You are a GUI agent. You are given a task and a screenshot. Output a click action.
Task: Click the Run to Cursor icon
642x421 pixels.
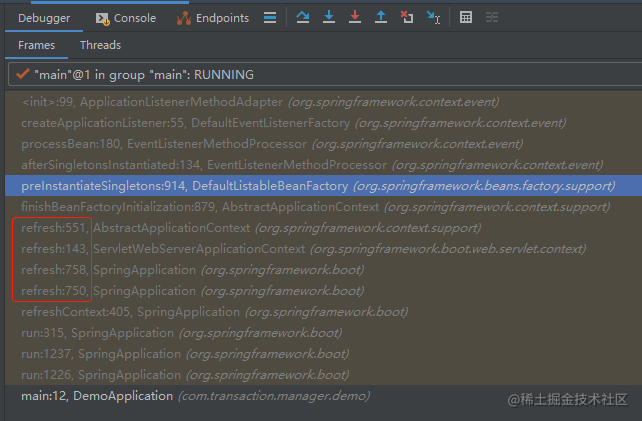click(433, 17)
